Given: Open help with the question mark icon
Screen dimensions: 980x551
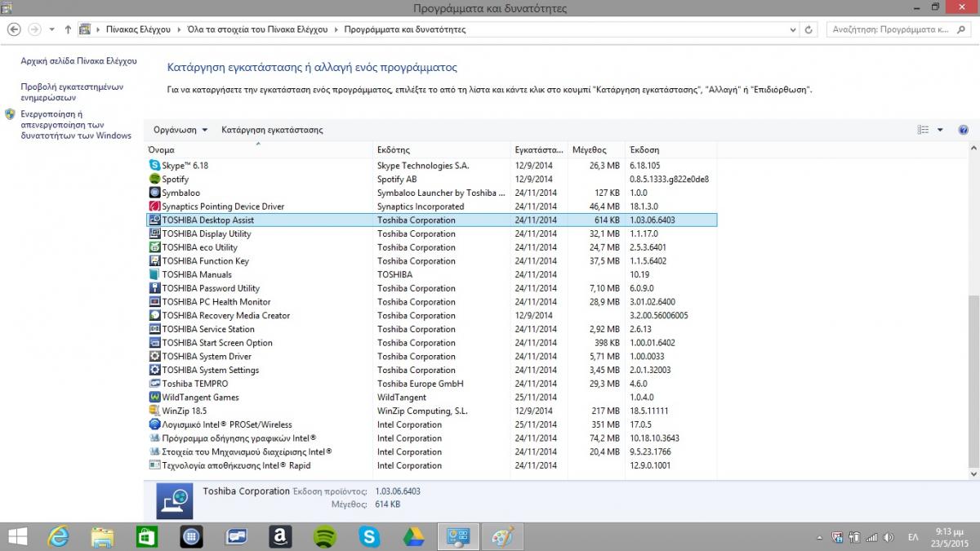Looking at the screenshot, I should coord(963,130).
